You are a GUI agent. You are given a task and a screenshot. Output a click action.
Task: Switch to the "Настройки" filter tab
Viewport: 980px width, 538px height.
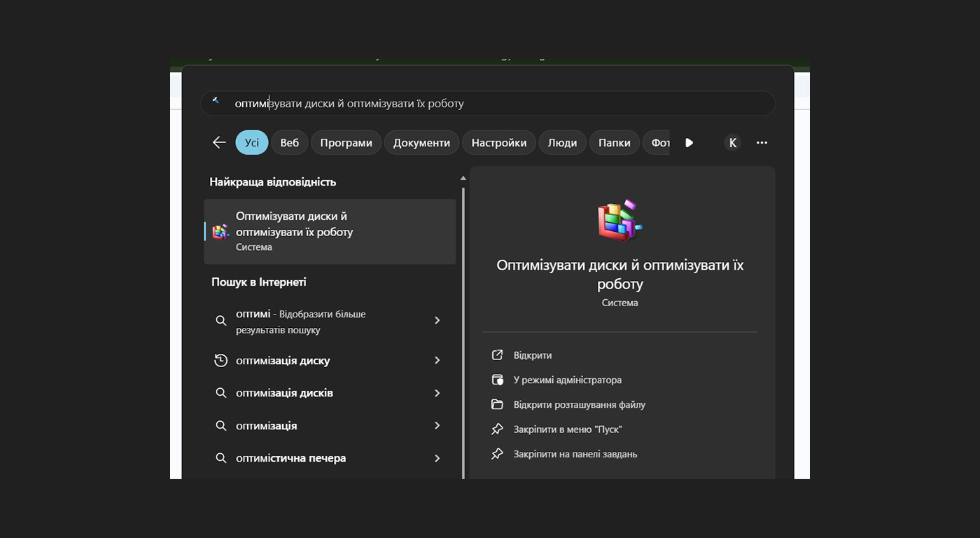tap(499, 143)
